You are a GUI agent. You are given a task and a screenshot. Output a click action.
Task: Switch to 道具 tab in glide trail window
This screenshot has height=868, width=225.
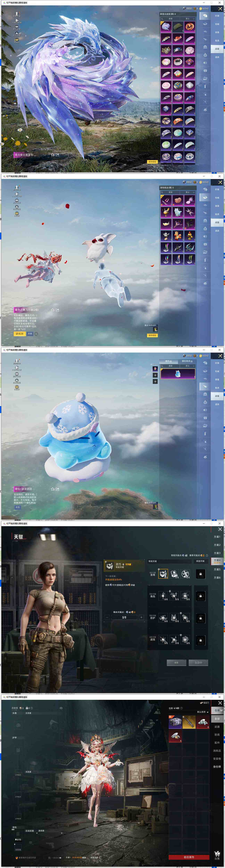tap(217, 231)
